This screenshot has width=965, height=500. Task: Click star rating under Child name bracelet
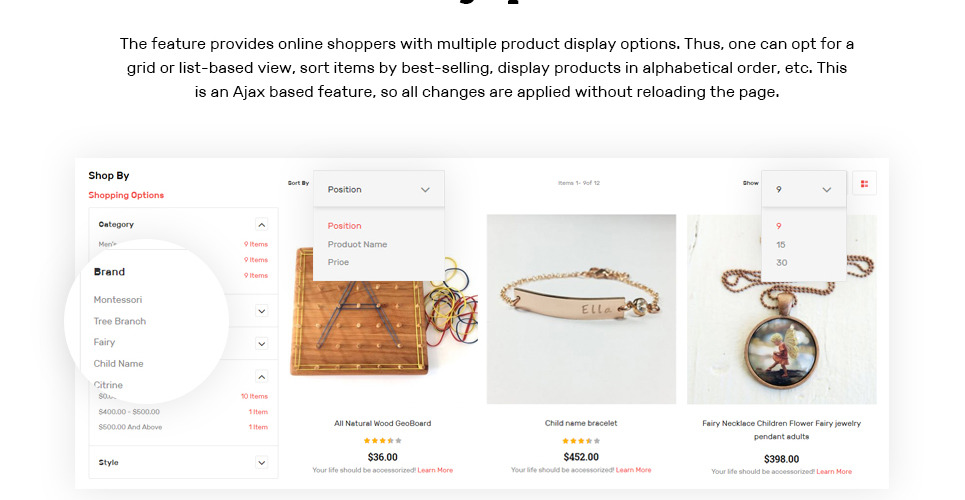coord(580,441)
